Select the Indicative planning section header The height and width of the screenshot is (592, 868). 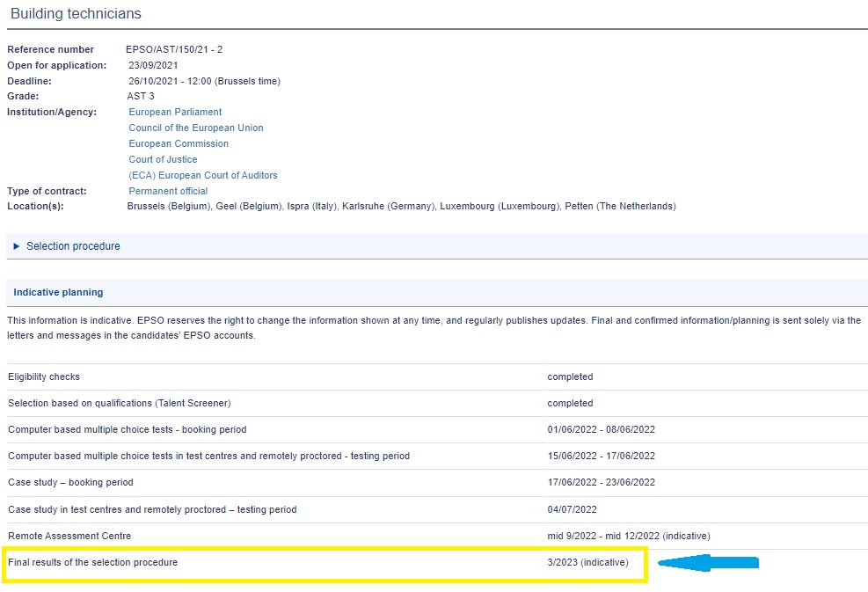click(x=58, y=292)
